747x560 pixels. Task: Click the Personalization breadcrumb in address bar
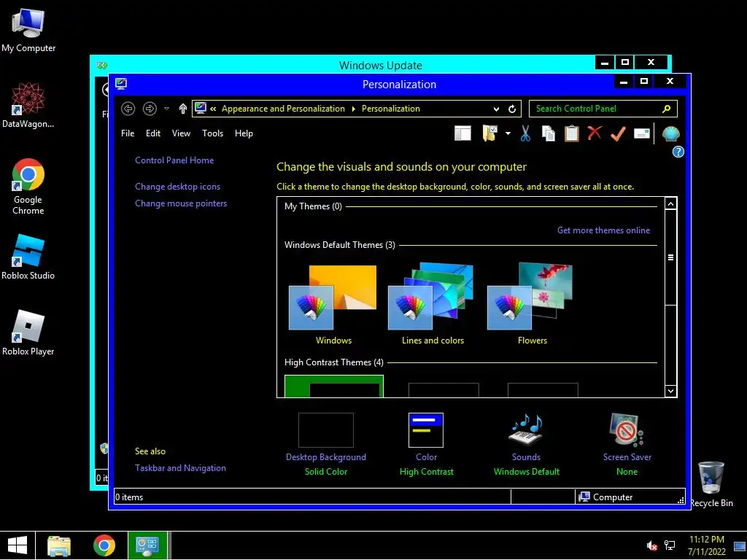click(x=391, y=109)
